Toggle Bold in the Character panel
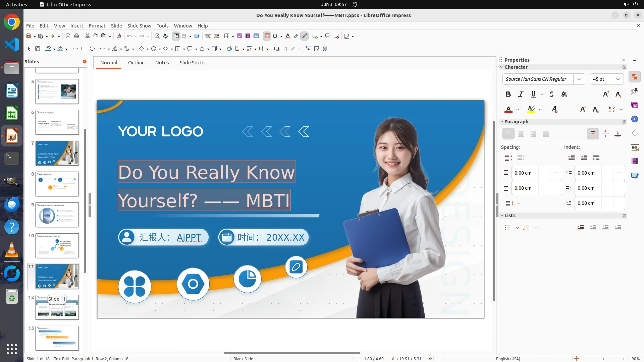 click(x=508, y=95)
